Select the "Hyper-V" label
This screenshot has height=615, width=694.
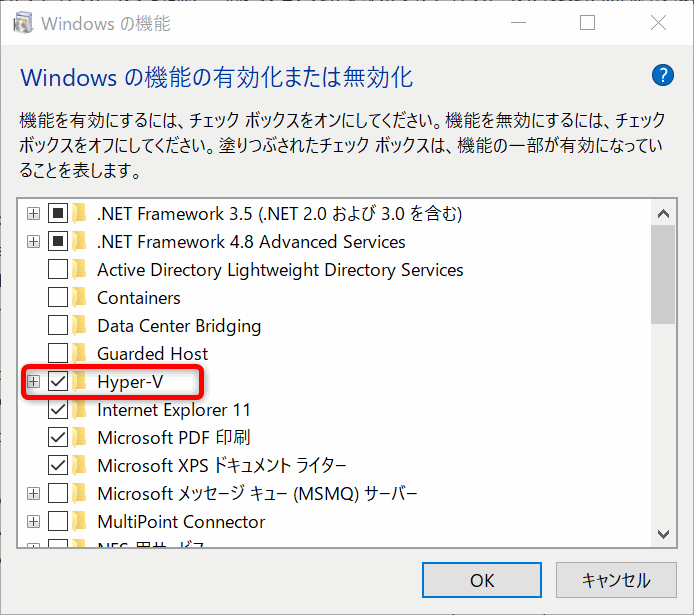(x=130, y=382)
